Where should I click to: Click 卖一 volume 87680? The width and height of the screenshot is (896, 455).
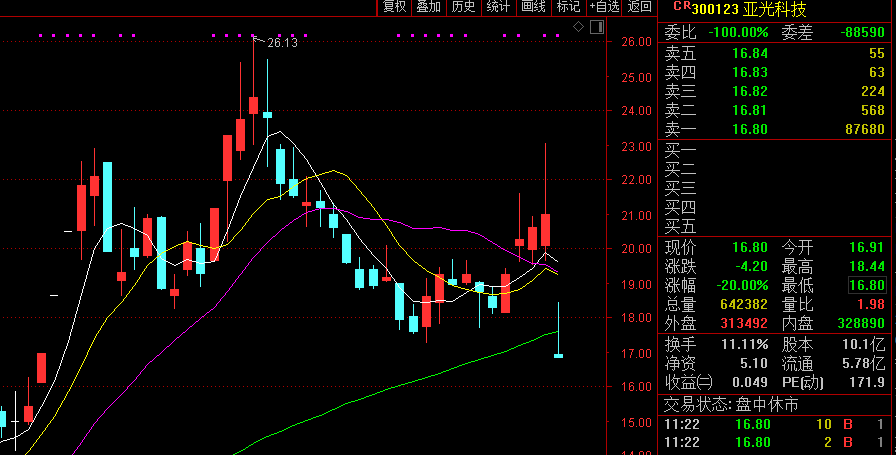point(865,129)
